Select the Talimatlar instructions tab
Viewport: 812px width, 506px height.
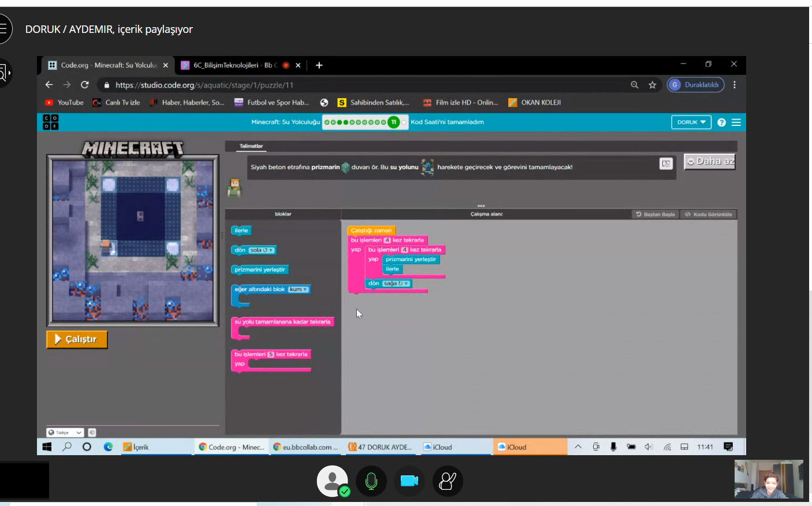pyautogui.click(x=251, y=146)
